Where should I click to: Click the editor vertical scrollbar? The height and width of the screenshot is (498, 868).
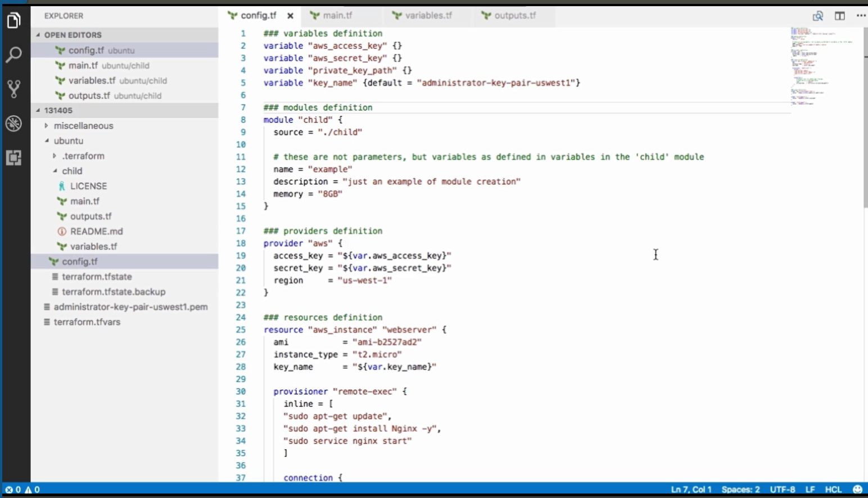[865, 118]
